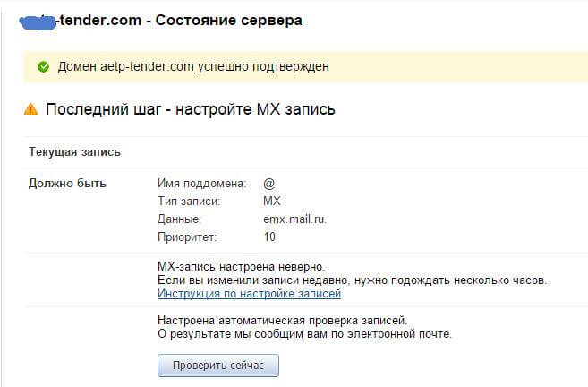Open the "Инструкция по настройке записей" link
Screen dimensions: 588x387
(x=249, y=294)
